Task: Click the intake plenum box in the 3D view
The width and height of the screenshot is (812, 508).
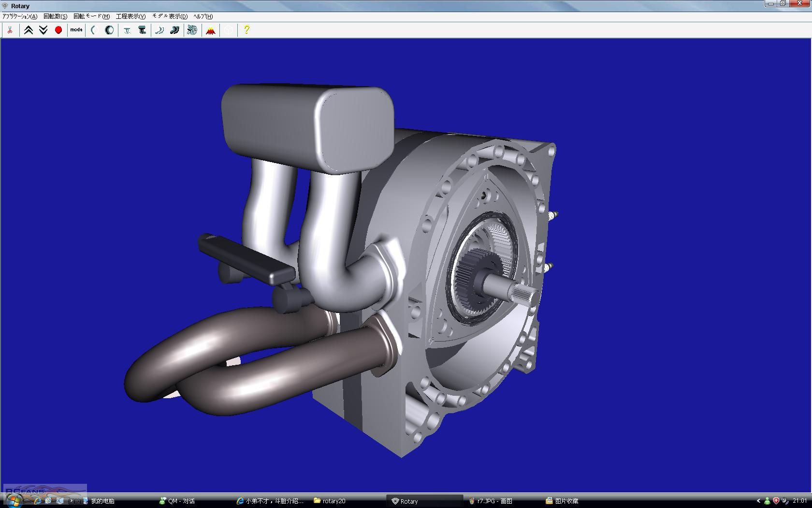Action: point(308,129)
